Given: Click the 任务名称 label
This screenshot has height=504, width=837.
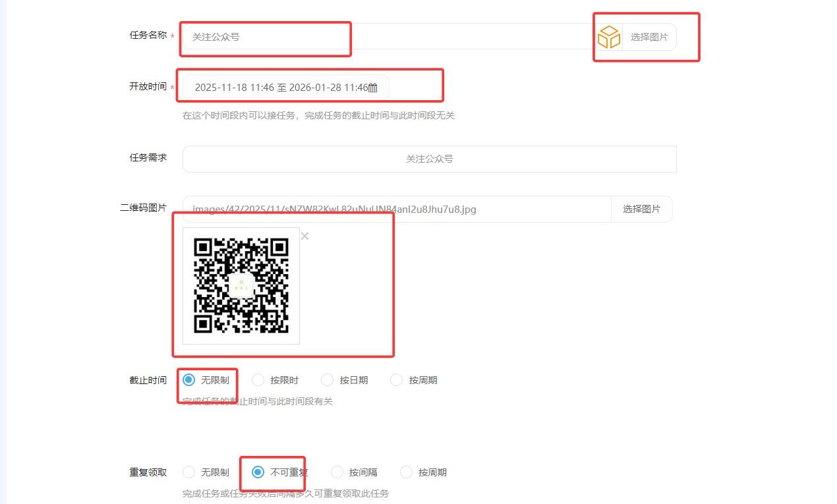Looking at the screenshot, I should (148, 36).
